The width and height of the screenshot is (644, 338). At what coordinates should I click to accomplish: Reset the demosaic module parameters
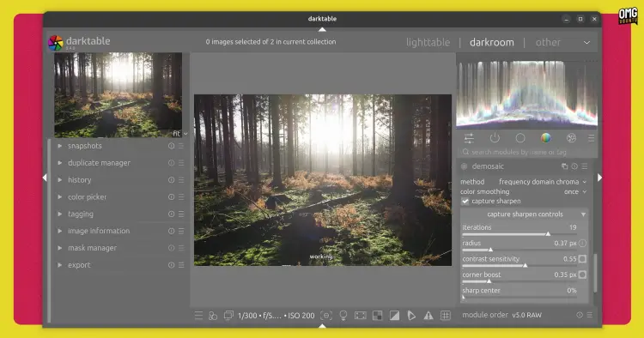point(574,166)
